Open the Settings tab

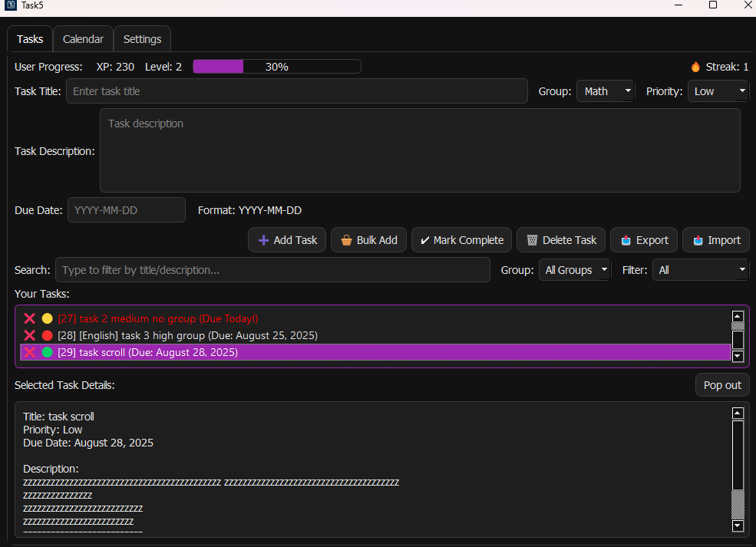[142, 39]
